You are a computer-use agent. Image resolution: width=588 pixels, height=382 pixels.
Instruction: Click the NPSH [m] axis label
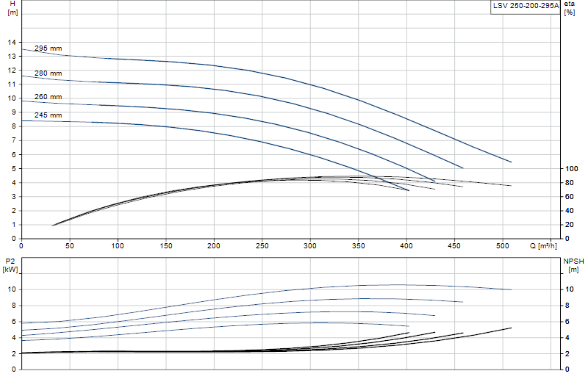573,265
